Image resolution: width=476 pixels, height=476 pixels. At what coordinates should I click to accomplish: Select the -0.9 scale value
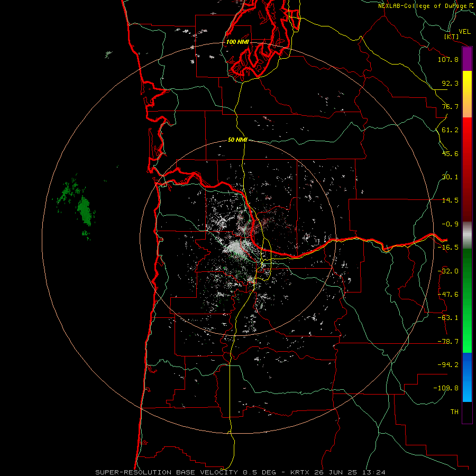tap(450, 224)
